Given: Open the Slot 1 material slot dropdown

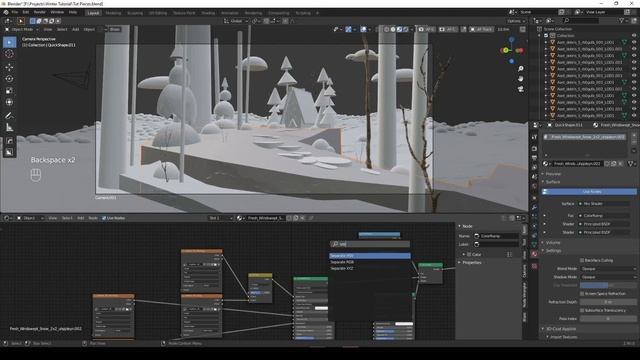Looking at the screenshot, I should click(x=220, y=218).
